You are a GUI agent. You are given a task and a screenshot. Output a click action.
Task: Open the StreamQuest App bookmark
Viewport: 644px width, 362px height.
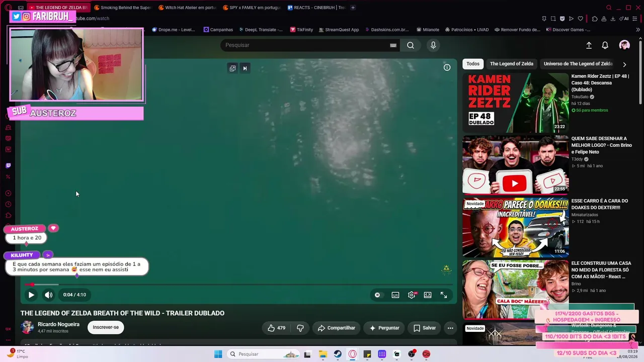[x=339, y=30]
